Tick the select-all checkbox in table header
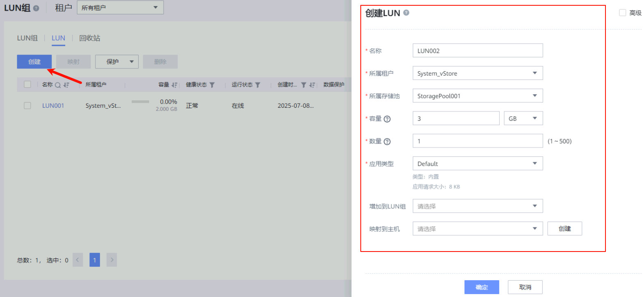The width and height of the screenshot is (644, 297). coord(27,84)
